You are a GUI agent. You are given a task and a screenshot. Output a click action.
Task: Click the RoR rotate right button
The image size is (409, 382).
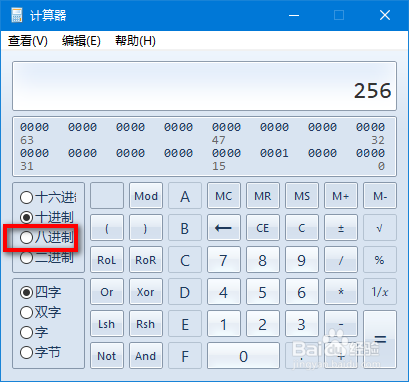tap(146, 260)
